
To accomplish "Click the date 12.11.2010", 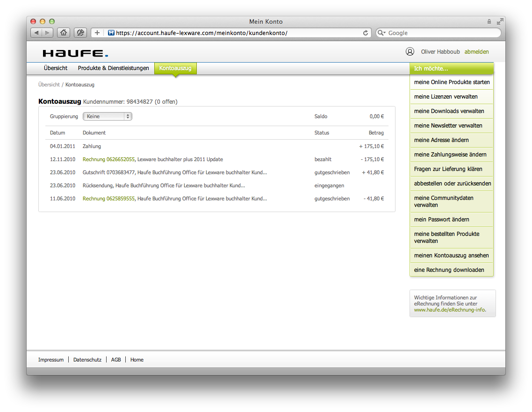I will (x=63, y=159).
